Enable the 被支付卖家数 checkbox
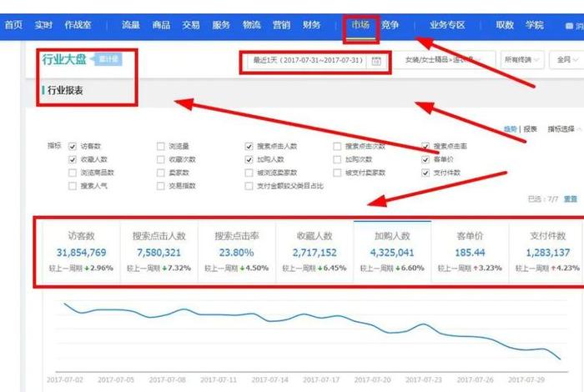This screenshot has height=392, width=584. click(337, 173)
